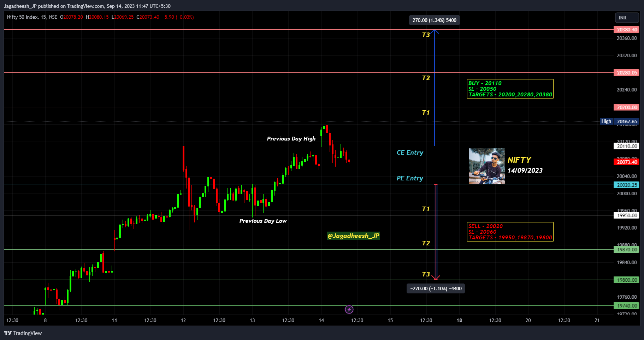The image size is (644, 340).
Task: Click the Previous Day Low label
Action: click(263, 221)
